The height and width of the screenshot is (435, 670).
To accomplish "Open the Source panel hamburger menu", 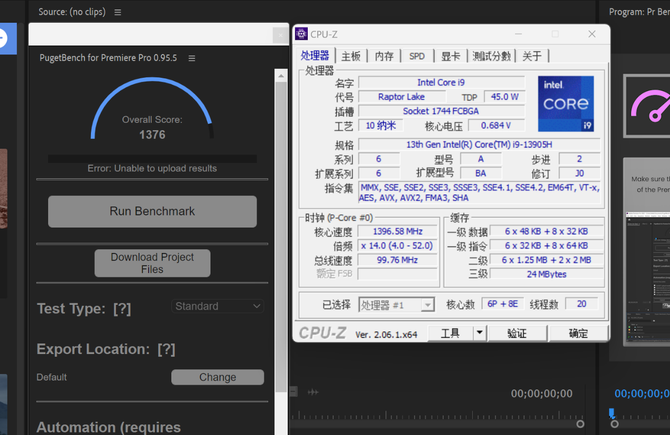I will tap(118, 12).
